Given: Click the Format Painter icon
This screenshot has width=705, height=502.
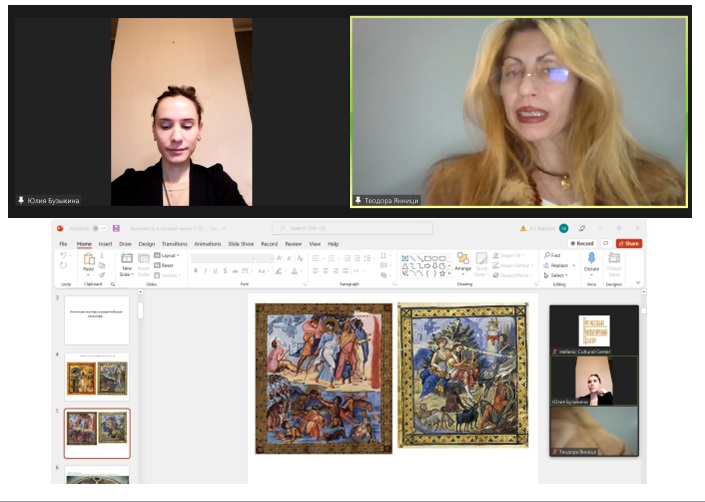Looking at the screenshot, I should click(x=102, y=275).
